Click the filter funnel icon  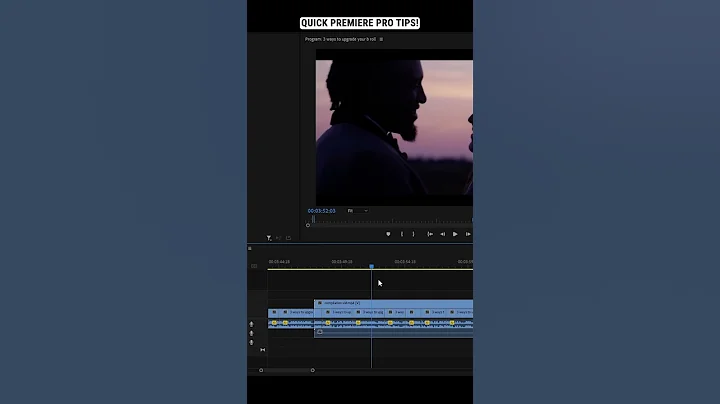pos(269,238)
